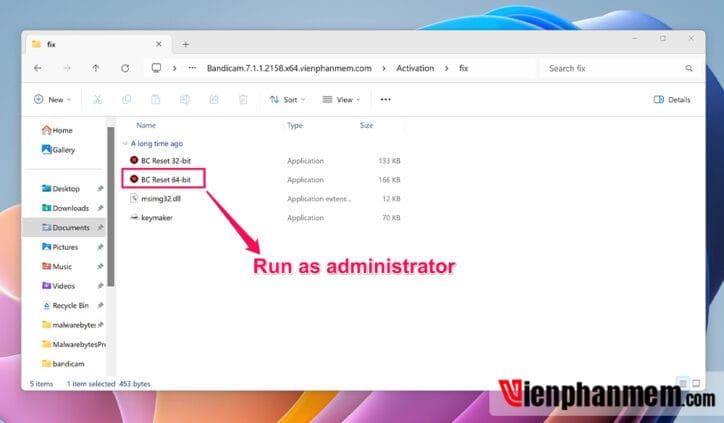Open Documents in the sidebar
The image size is (724, 423).
pyautogui.click(x=66, y=227)
